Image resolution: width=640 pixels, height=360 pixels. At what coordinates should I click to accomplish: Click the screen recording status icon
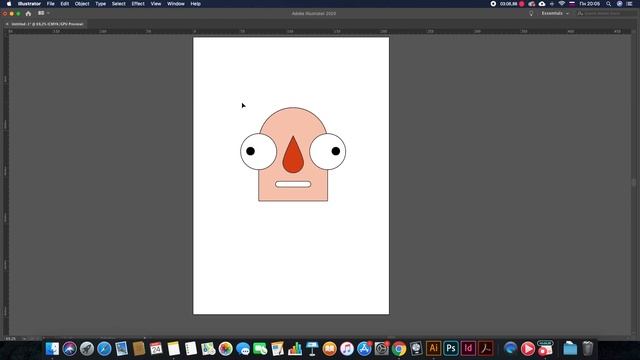coord(493,4)
